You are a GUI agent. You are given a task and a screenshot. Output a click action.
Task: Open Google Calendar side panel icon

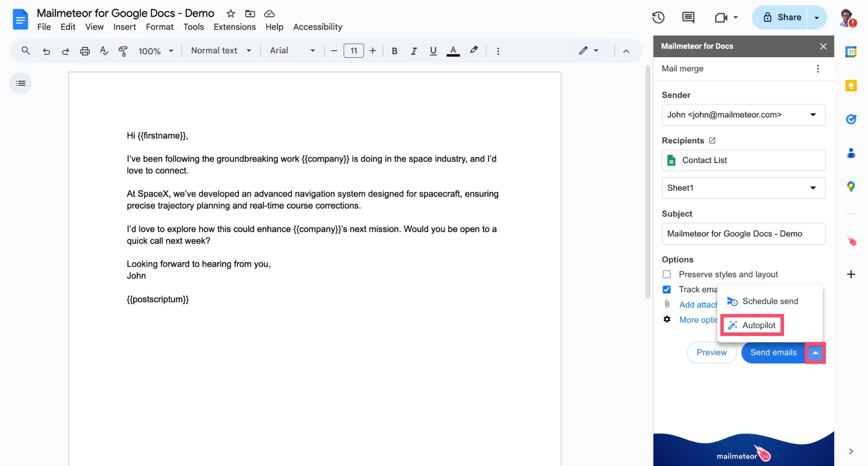click(851, 52)
